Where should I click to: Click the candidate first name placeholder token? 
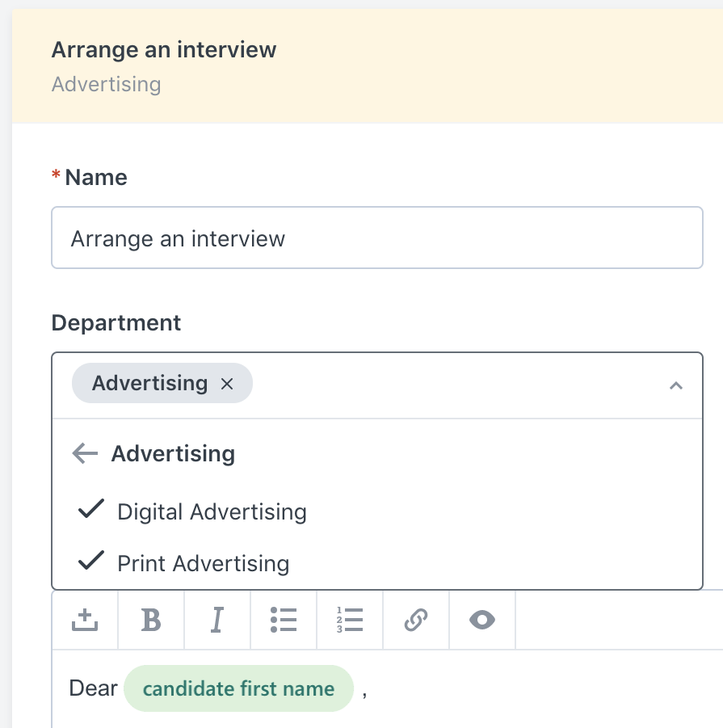(238, 688)
